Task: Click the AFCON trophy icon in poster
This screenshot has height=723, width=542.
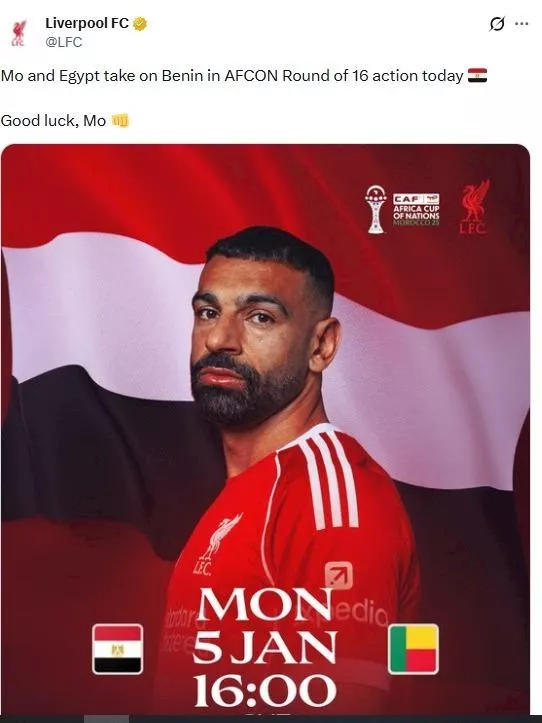Action: pyautogui.click(x=376, y=209)
